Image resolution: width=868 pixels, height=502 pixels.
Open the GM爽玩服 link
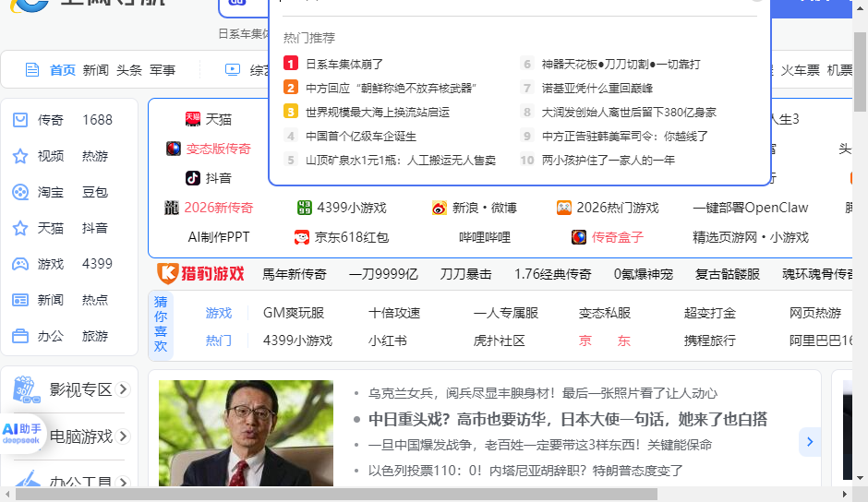coord(294,313)
